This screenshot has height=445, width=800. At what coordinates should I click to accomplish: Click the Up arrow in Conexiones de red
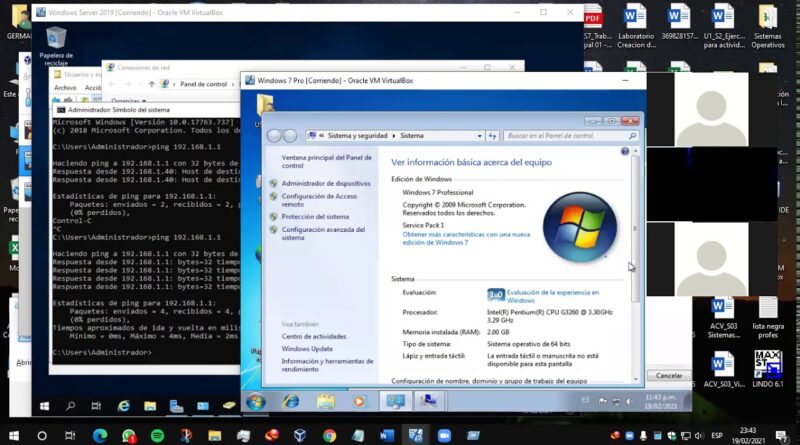click(x=152, y=84)
